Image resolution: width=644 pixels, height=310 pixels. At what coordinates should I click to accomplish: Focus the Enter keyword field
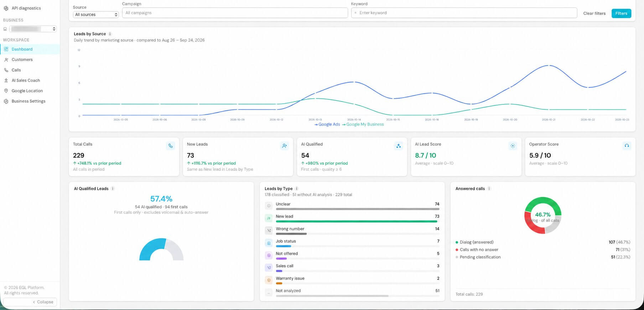[464, 13]
